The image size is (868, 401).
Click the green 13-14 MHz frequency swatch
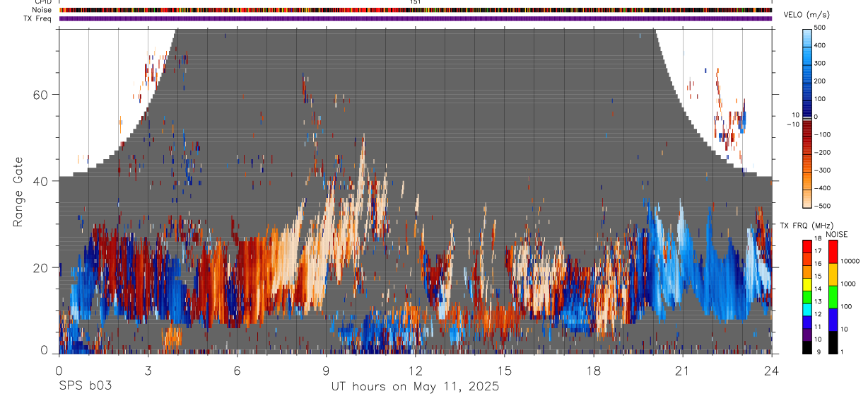coord(808,296)
